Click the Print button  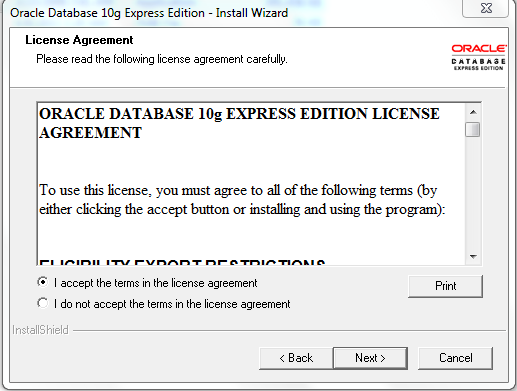click(445, 286)
